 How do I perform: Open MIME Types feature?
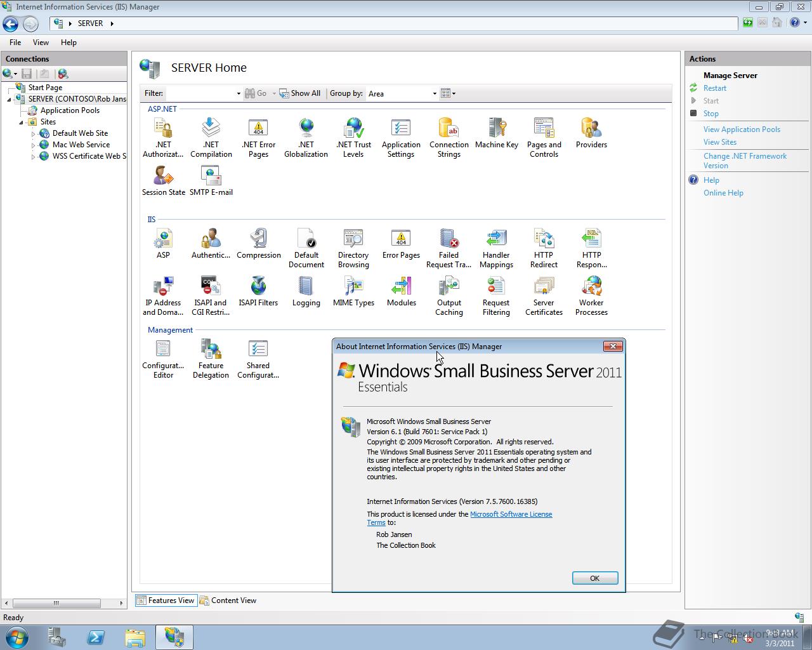click(x=353, y=291)
